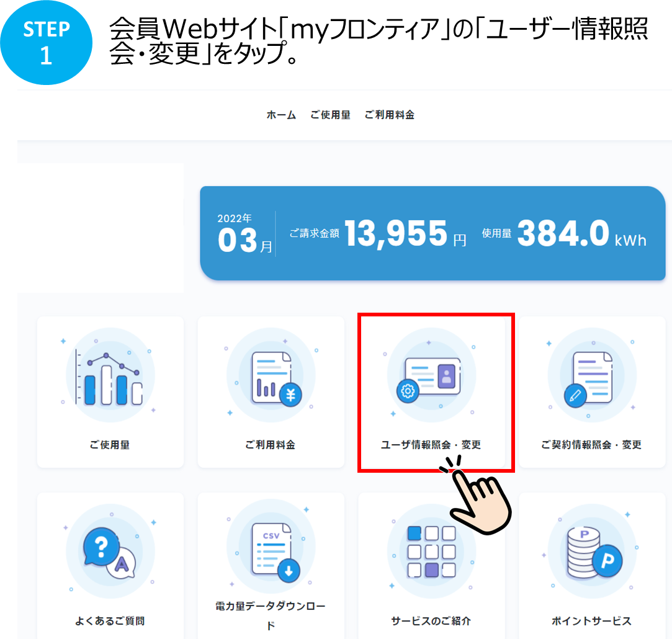Image resolution: width=672 pixels, height=639 pixels.
Task: Select the 2022年03月 date display
Action: tap(240, 233)
